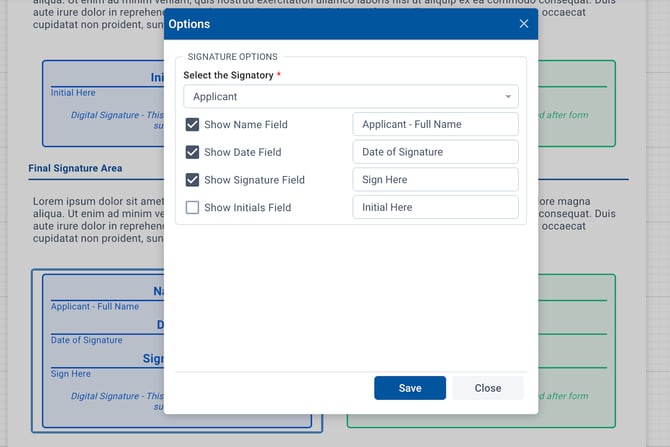Click the Final Signature Area heading behind the dialog
Image resolution: width=670 pixels, height=447 pixels.
click(x=75, y=168)
